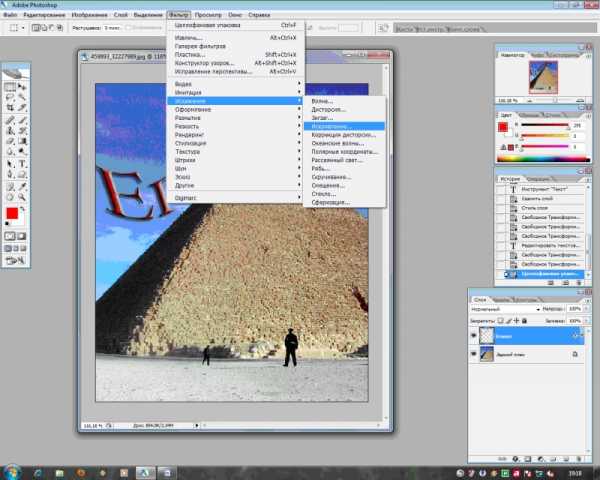Open Галерея фильтров from Filter menu
The width and height of the screenshot is (600, 480).
point(235,46)
